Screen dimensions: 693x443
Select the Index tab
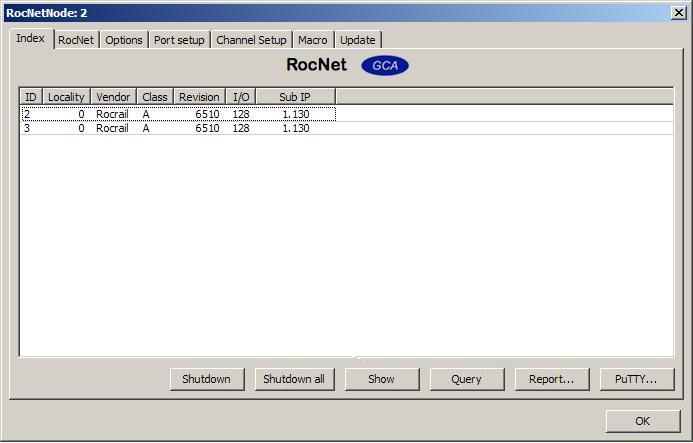click(x=30, y=38)
